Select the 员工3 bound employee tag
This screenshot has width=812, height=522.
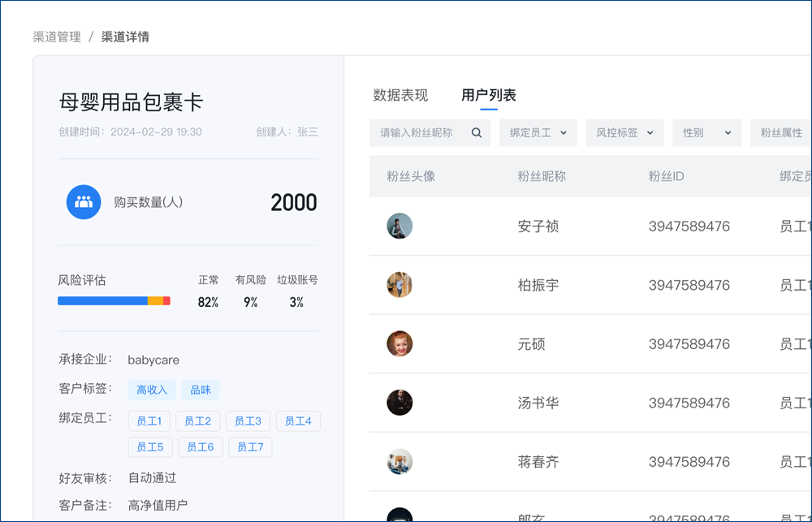(x=248, y=421)
